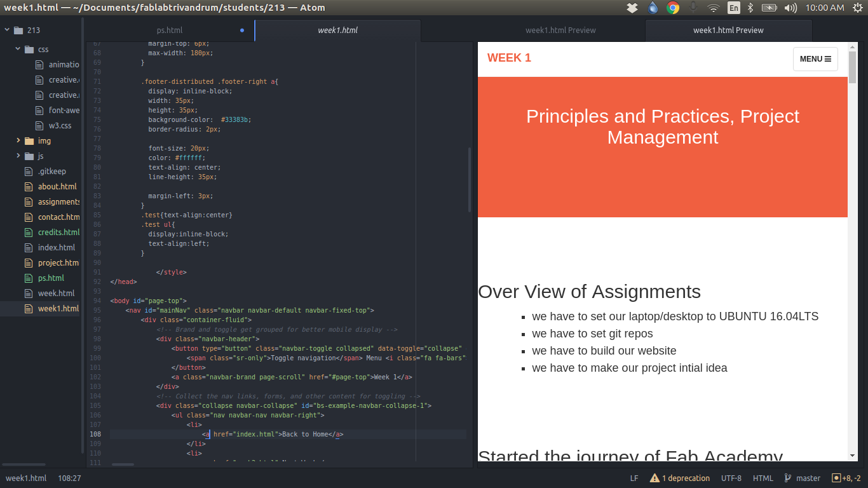Open the volume sound indicator
Screen dimensions: 868x488
pos(790,8)
